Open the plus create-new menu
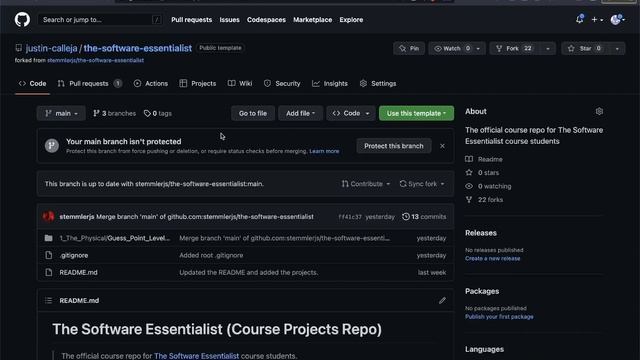This screenshot has height=360, width=640. (x=597, y=20)
